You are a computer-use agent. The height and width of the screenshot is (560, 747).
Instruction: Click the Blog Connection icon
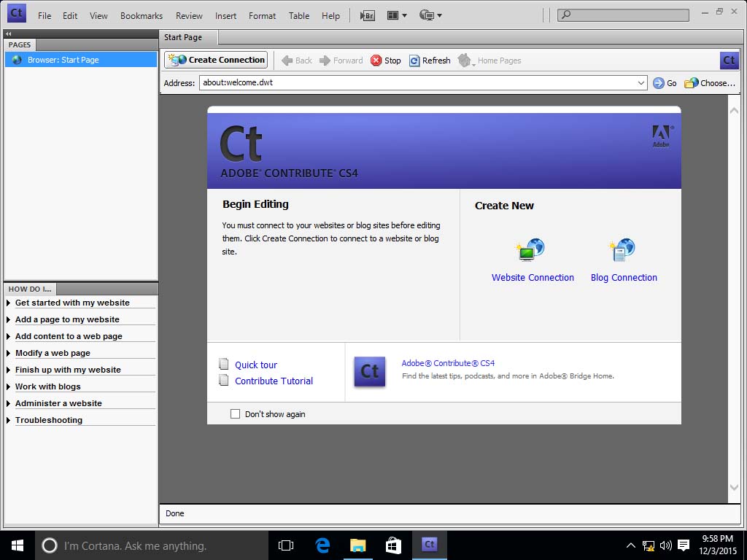pos(622,249)
